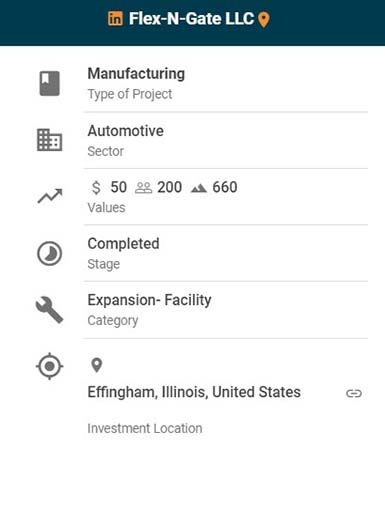Open Effingham, Illinois, United States location

(194, 392)
